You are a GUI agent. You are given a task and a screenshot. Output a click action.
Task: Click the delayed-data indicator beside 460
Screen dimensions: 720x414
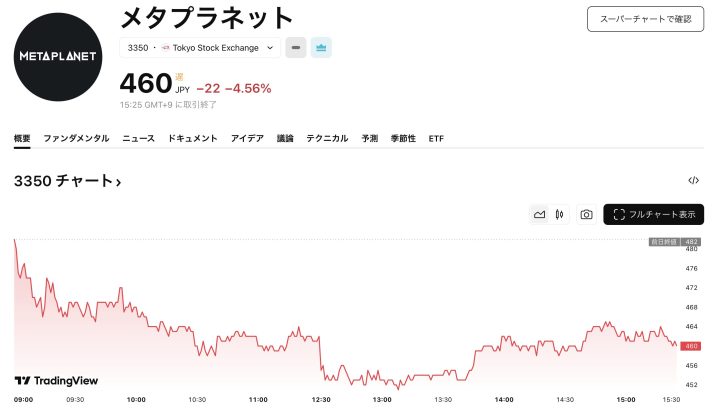point(180,76)
